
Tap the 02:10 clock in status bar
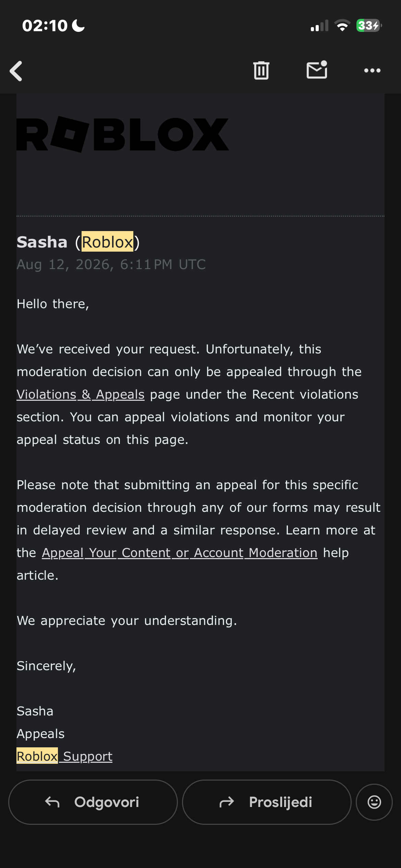pyautogui.click(x=45, y=26)
